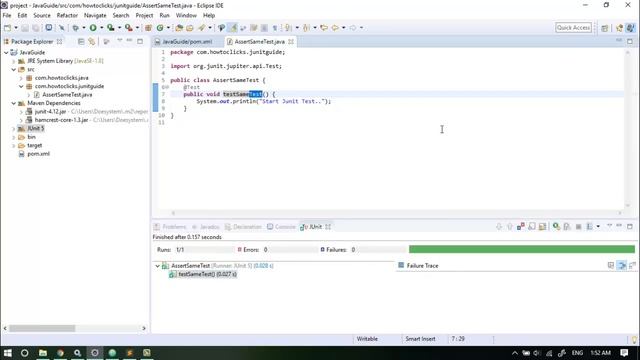The height and width of the screenshot is (360, 640).
Task: Select junit-4.12.jar under Maven Dependencies
Action: (x=50, y=111)
